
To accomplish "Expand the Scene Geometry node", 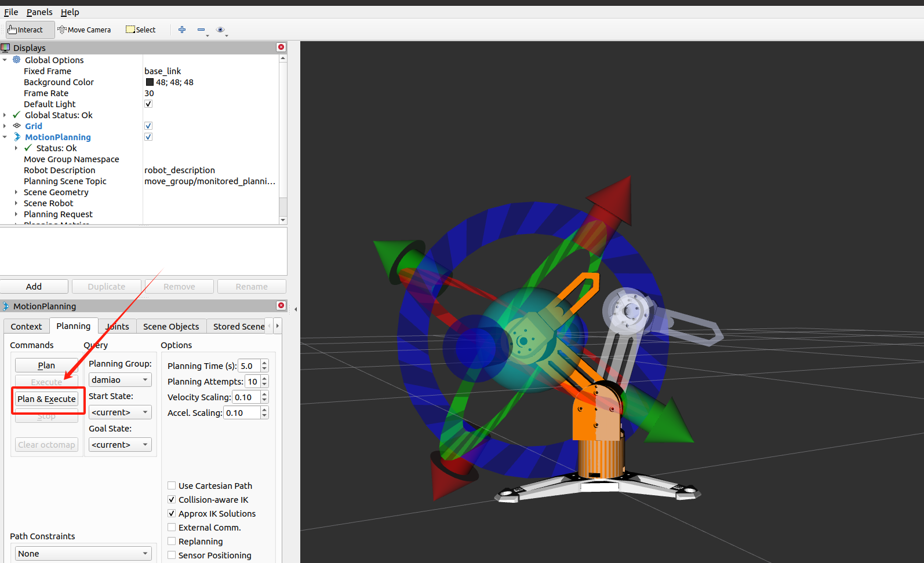I will tap(16, 192).
